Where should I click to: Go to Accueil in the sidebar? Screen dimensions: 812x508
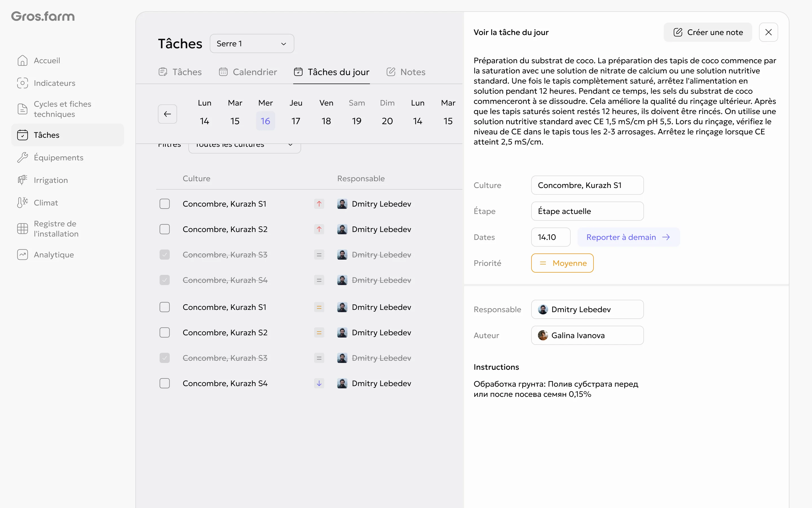(x=67, y=60)
